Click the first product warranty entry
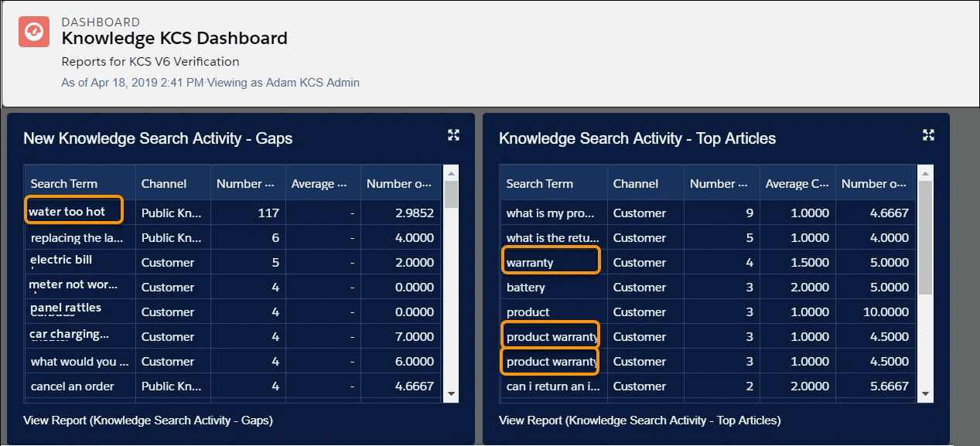Image resolution: width=980 pixels, height=446 pixels. pyautogui.click(x=550, y=335)
